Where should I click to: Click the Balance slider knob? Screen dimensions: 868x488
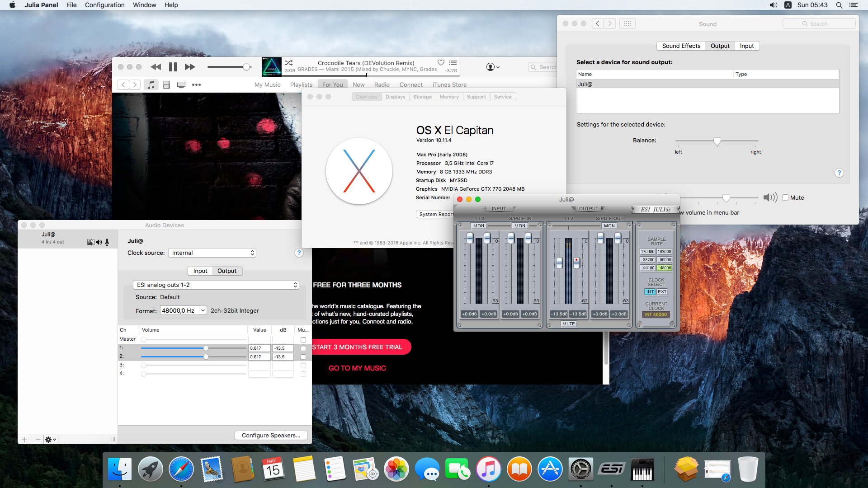coord(717,141)
